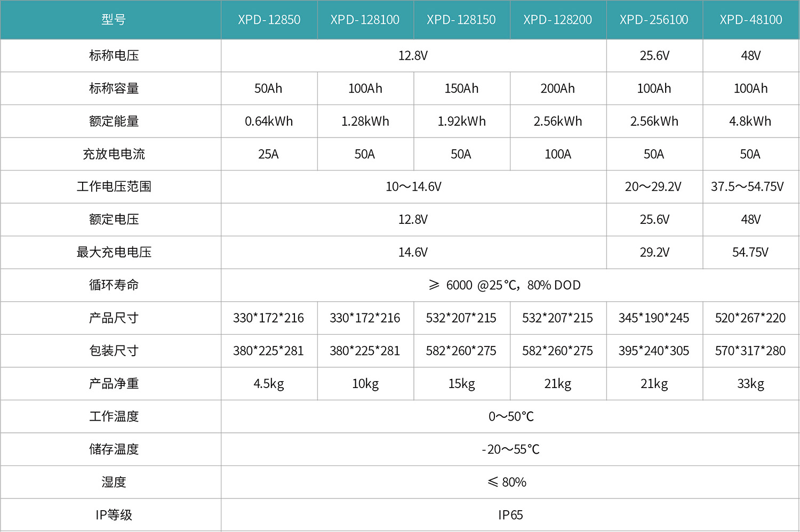Select the XPD-128200 column header
Viewport: 800px width, 532px height.
pyautogui.click(x=557, y=20)
